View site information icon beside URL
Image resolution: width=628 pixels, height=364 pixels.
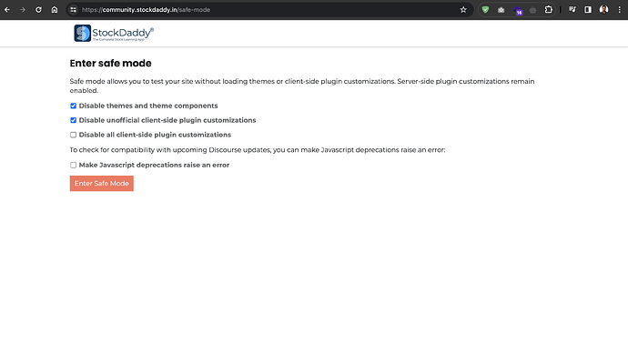point(73,10)
